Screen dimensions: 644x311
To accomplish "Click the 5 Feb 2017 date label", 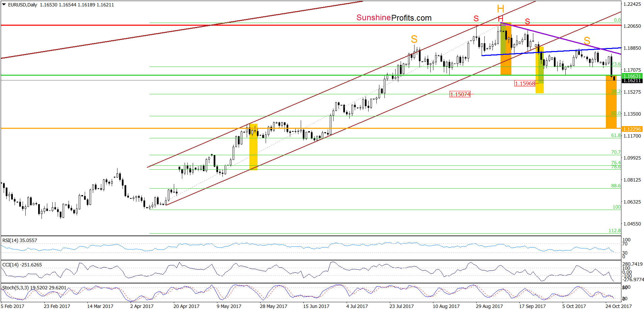I will click(x=12, y=306).
